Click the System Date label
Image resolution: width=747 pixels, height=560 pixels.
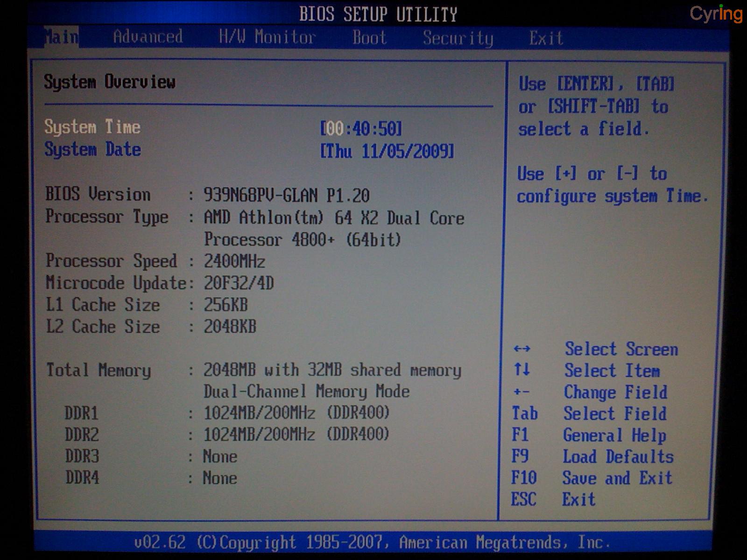(x=92, y=149)
